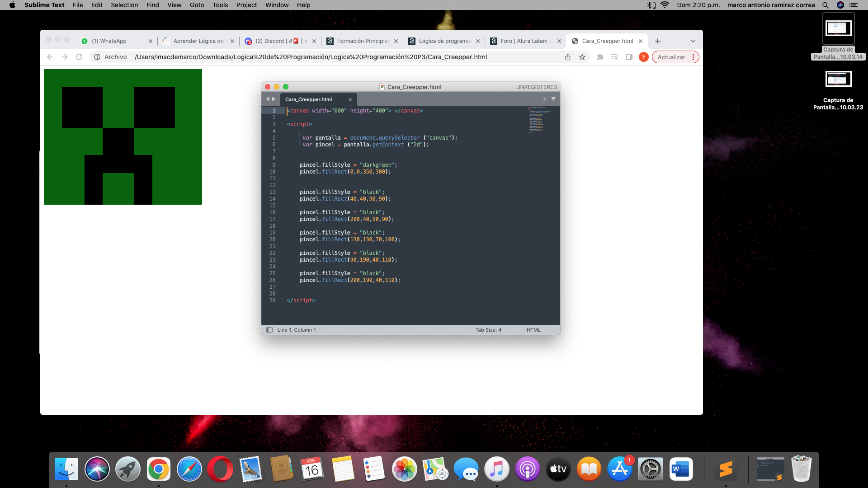Open Maps app in the Dock
The height and width of the screenshot is (488, 868).
tap(435, 469)
